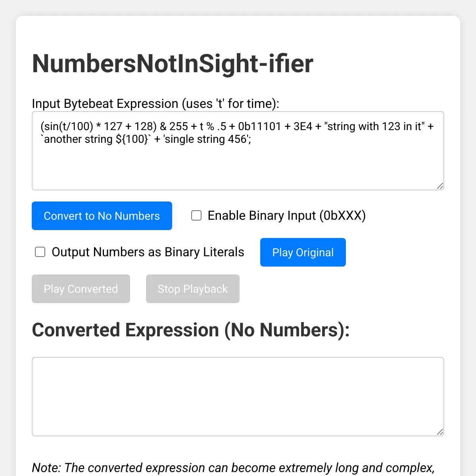Focus the Input Bytebeat Expression textarea
Viewport: 476px width, 476px height.
tap(238, 151)
